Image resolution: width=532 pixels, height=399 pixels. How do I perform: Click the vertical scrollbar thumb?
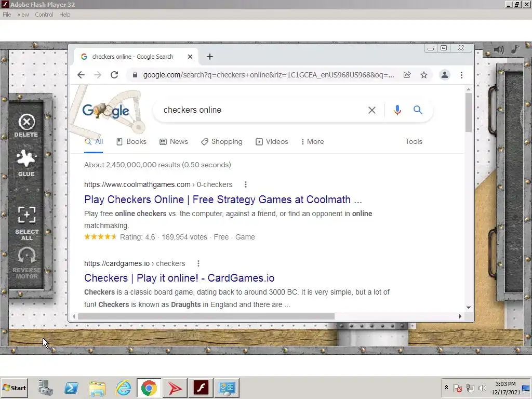[469, 112]
